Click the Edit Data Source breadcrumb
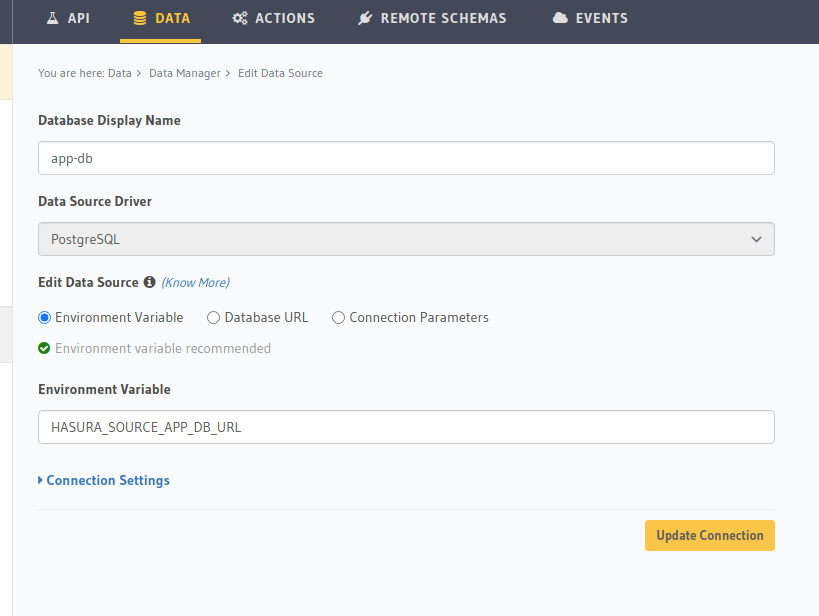 280,73
